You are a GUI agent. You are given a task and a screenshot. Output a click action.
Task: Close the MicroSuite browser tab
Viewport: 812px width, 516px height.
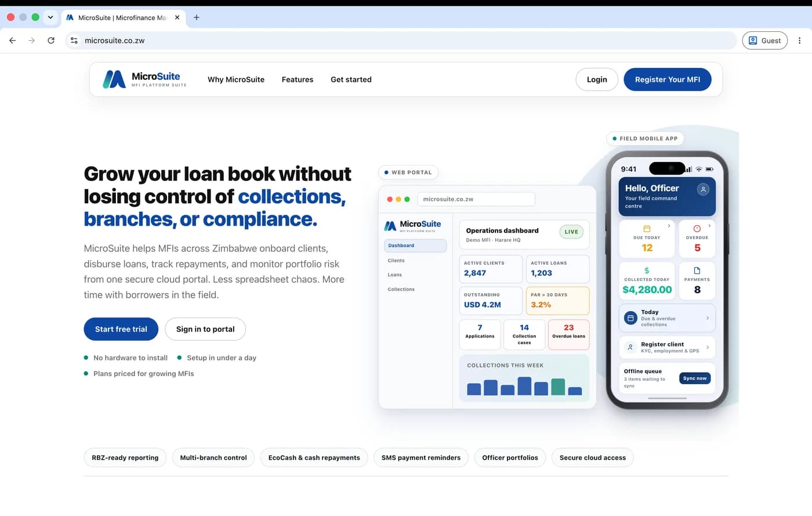(x=177, y=17)
